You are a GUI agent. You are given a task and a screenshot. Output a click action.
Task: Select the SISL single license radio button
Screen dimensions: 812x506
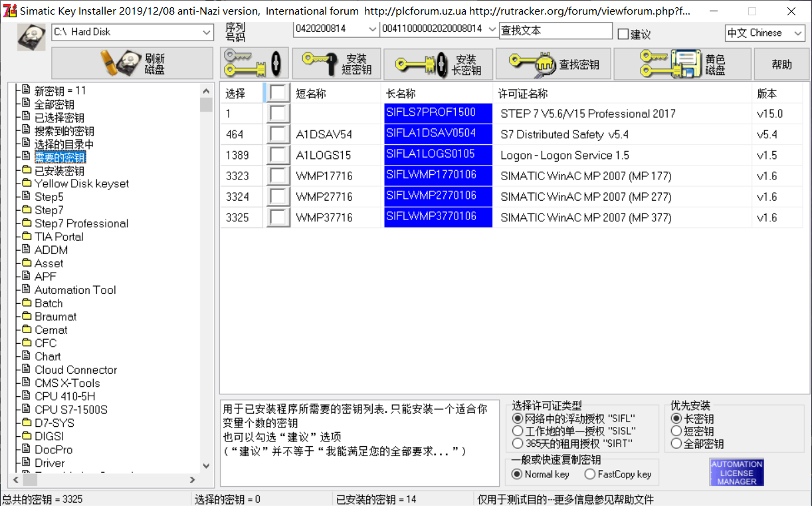(518, 431)
